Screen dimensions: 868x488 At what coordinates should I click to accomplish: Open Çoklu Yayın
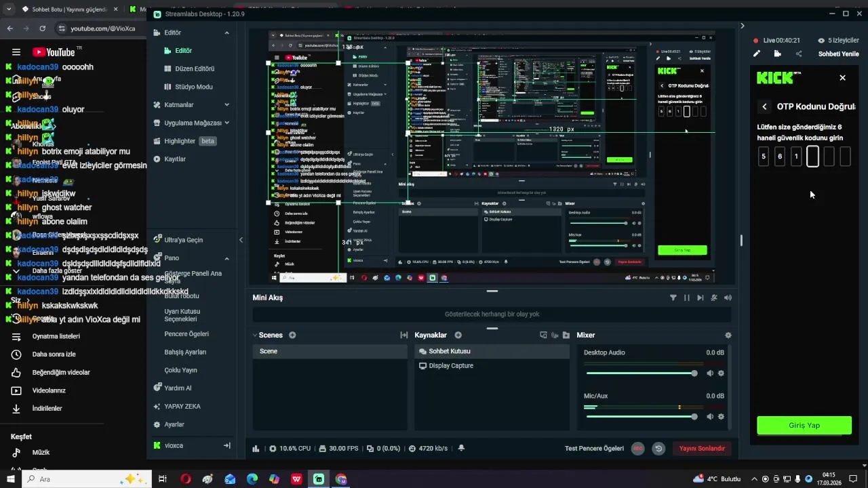tap(180, 370)
